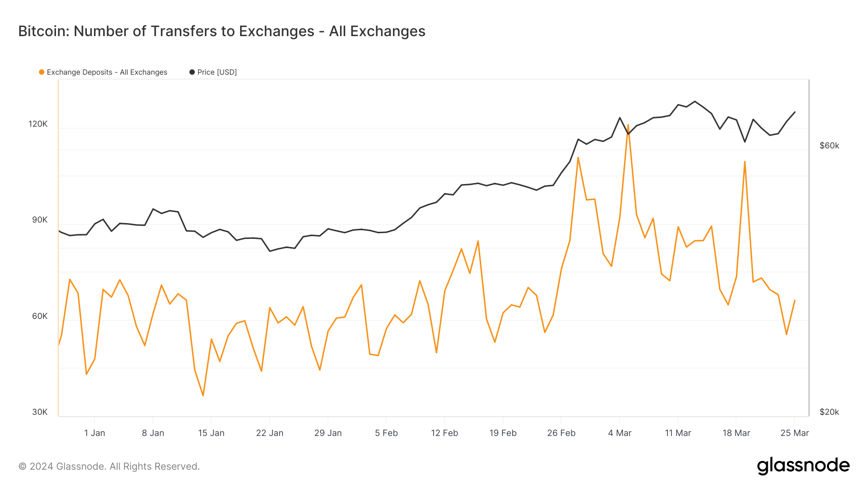Toggle the Price [USD] legend label
This screenshot has height=488, width=868.
pos(217,72)
